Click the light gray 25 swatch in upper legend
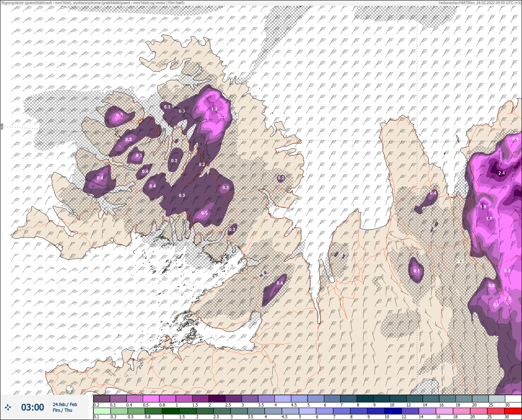The height and width of the screenshot is (420, 522). (x=497, y=398)
